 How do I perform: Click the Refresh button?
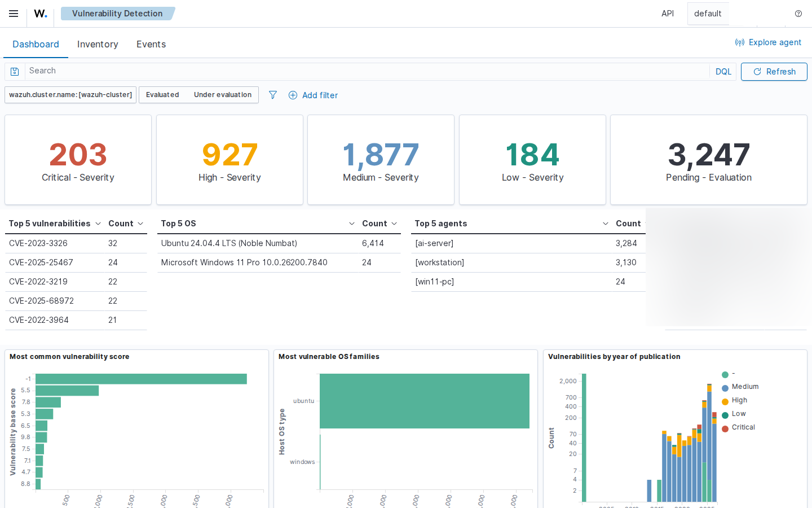click(774, 72)
